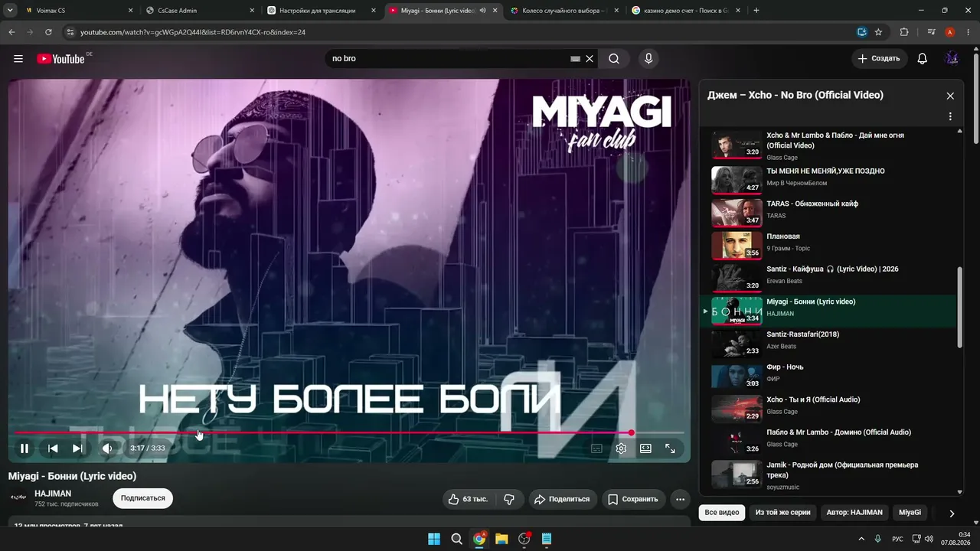980x551 pixels.
Task: Select the 'Автор: HAJIMAN' chip
Action: (x=854, y=512)
